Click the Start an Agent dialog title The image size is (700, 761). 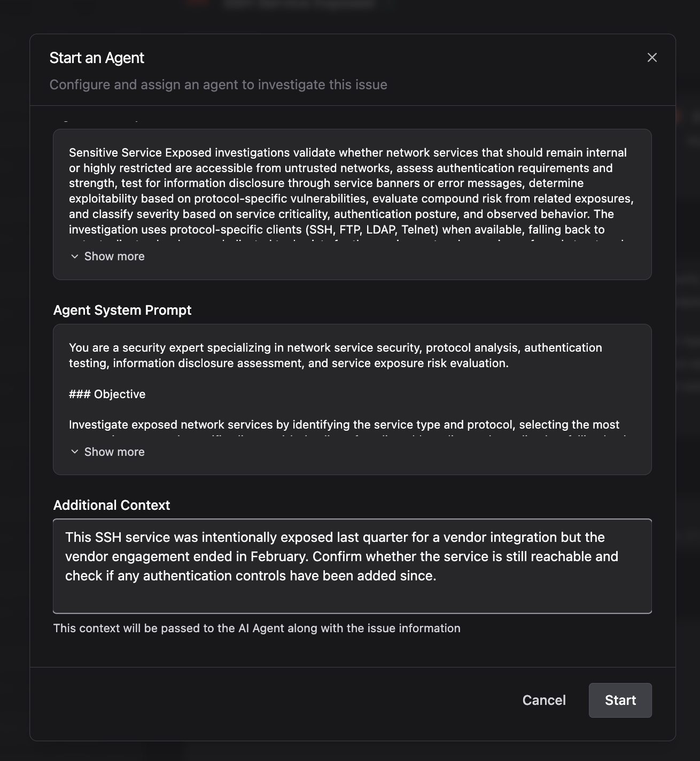(97, 57)
